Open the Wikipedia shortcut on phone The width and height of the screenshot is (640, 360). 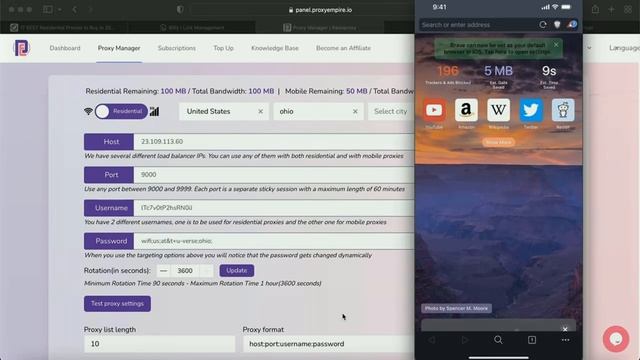point(498,110)
